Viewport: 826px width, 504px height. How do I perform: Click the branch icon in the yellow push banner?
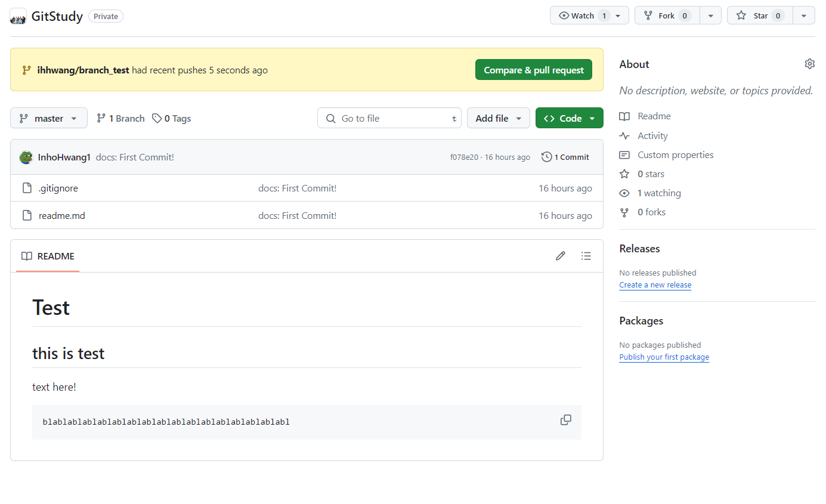(26, 70)
